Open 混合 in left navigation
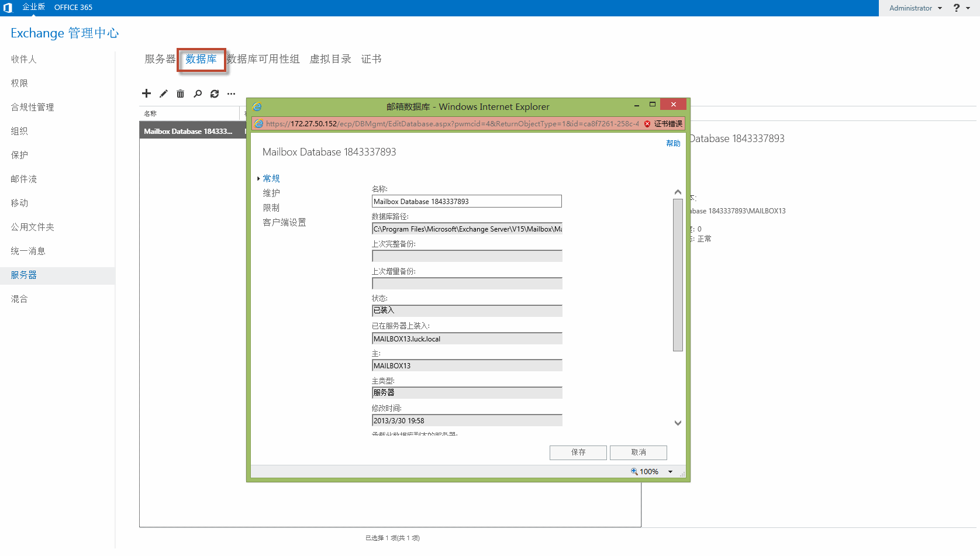Viewport: 980px width, 556px height. point(19,299)
